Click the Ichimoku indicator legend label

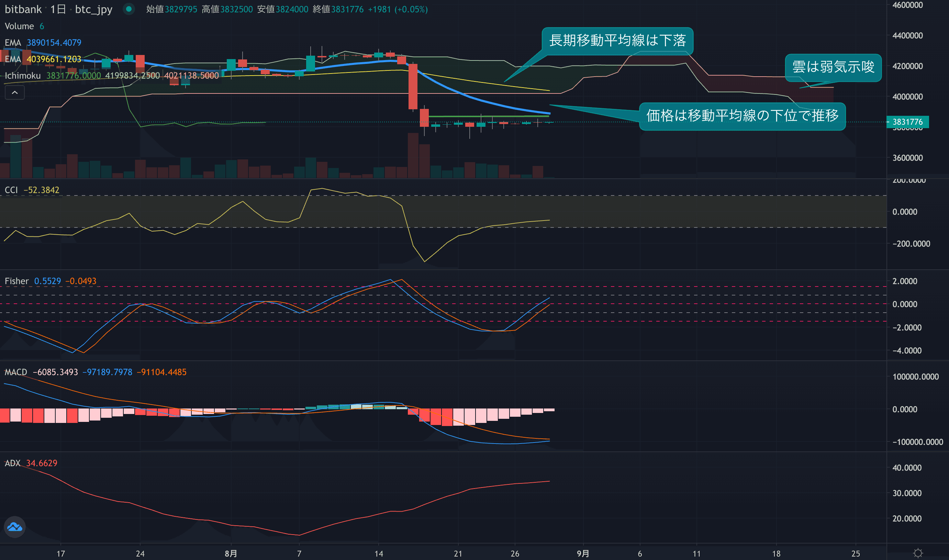coord(23,76)
